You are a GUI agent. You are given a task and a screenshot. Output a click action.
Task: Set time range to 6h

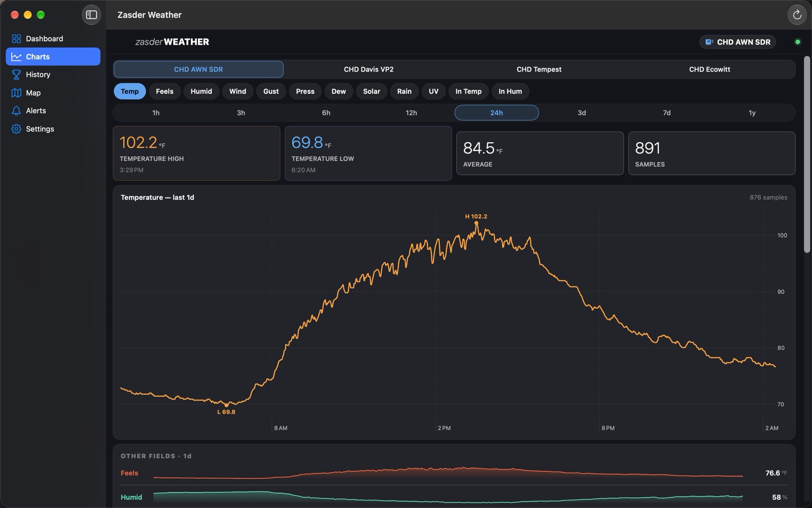[326, 113]
